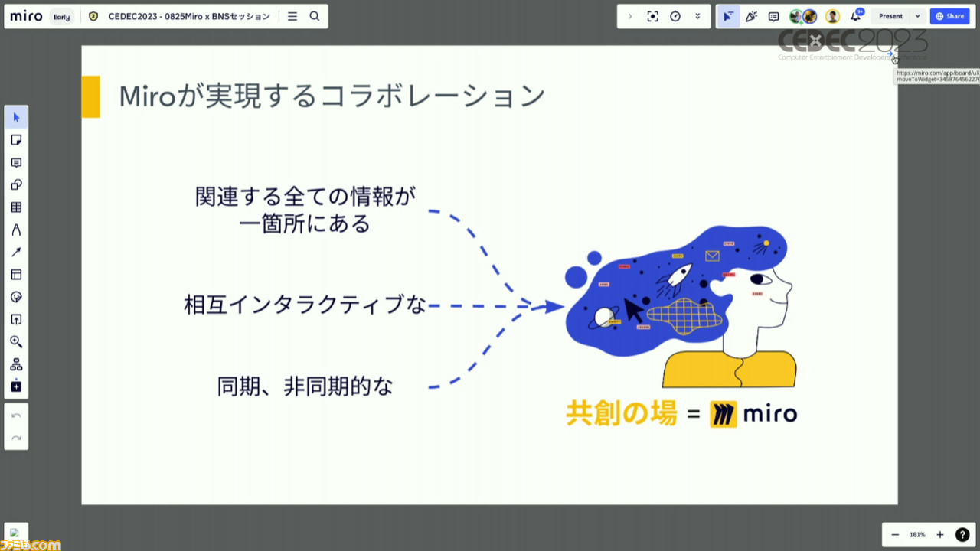Open the help question mark button

pyautogui.click(x=962, y=534)
